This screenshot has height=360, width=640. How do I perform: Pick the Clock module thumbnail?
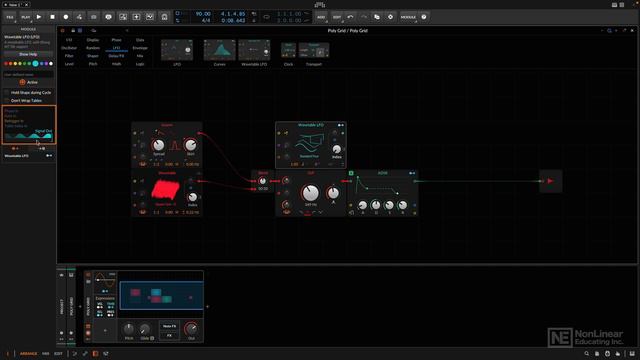[288, 50]
